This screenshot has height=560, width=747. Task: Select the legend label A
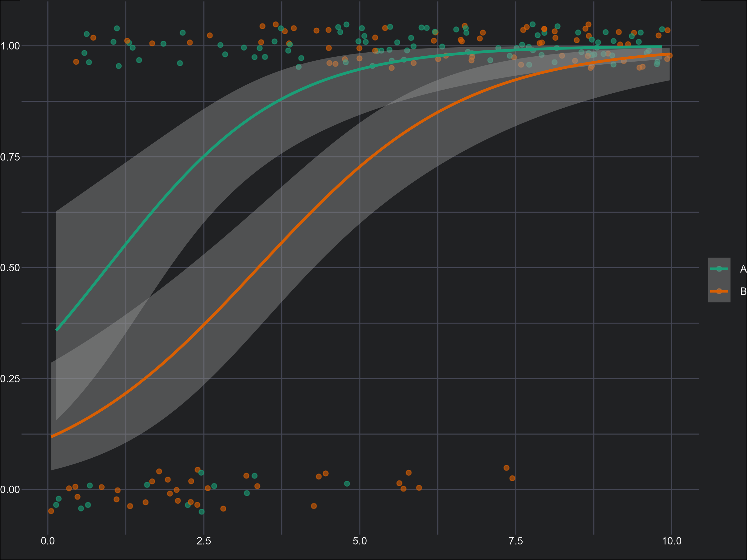(x=743, y=269)
